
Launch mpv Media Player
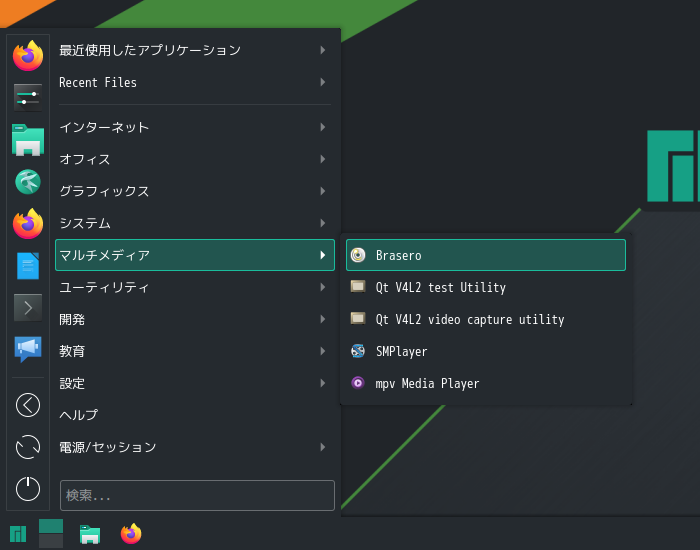coord(486,383)
